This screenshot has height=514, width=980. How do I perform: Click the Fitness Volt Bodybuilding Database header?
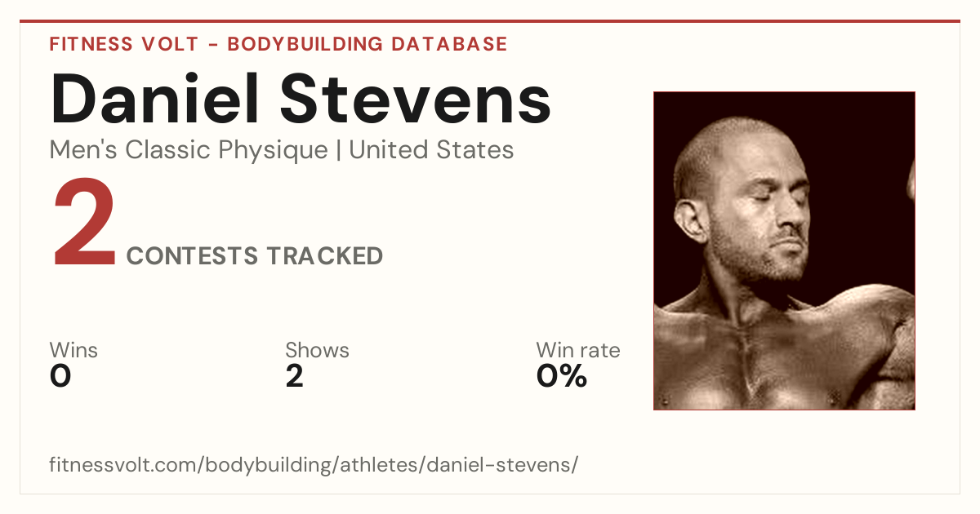click(278, 44)
